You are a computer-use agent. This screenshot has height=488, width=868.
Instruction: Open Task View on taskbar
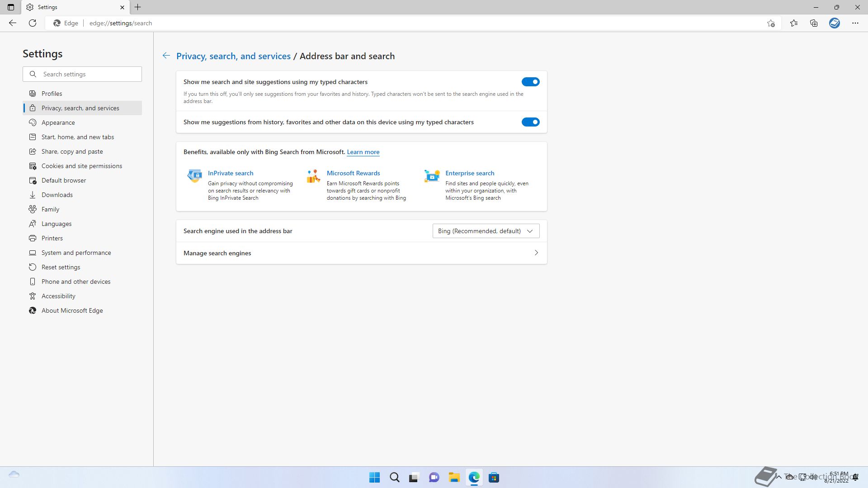click(x=414, y=477)
